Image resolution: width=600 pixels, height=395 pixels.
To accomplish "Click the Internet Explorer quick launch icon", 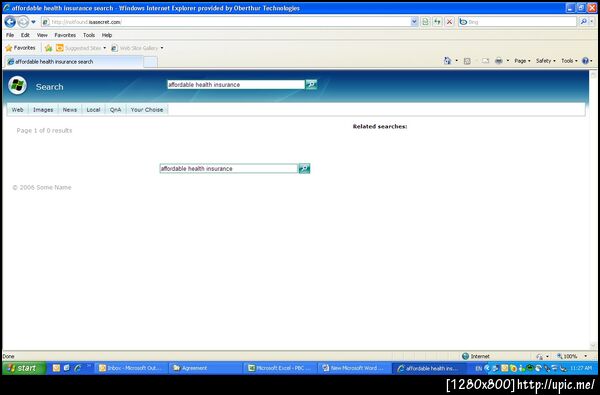I will (78, 368).
